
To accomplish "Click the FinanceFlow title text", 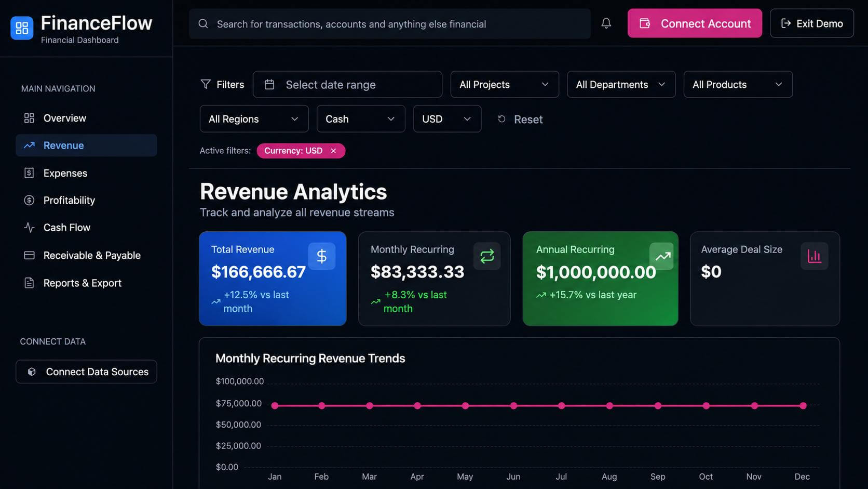I will click(97, 23).
